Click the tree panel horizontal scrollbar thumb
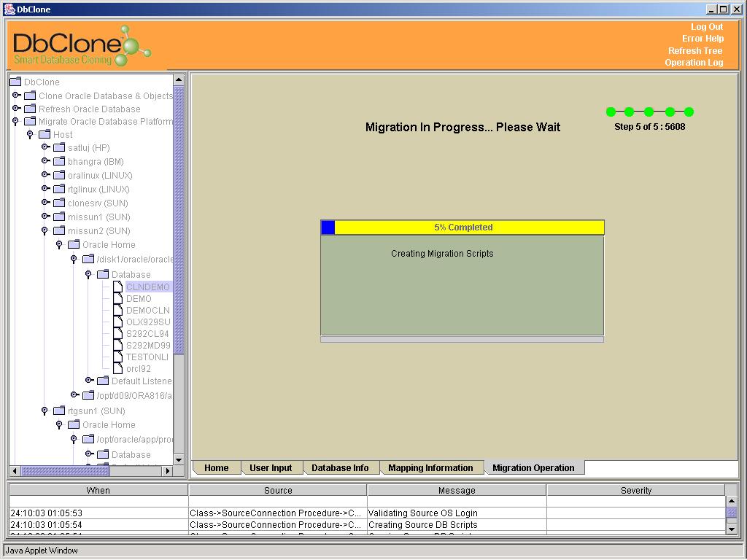Screen dimensions: 747x560 [65, 470]
